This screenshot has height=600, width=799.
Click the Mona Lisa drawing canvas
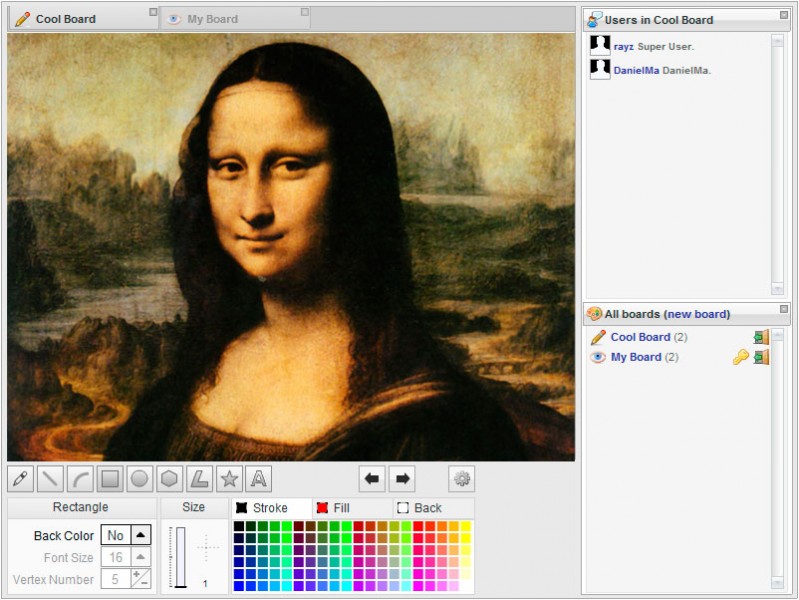coord(291,247)
